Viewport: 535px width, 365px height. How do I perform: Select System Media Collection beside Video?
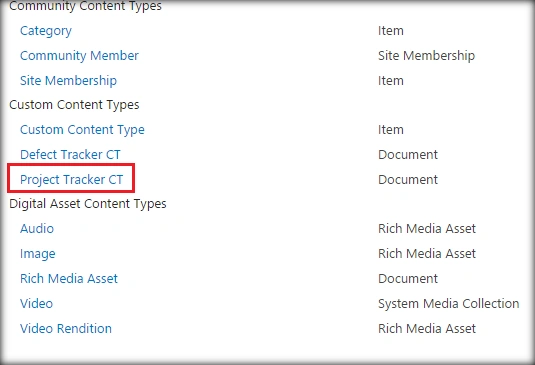pos(449,304)
